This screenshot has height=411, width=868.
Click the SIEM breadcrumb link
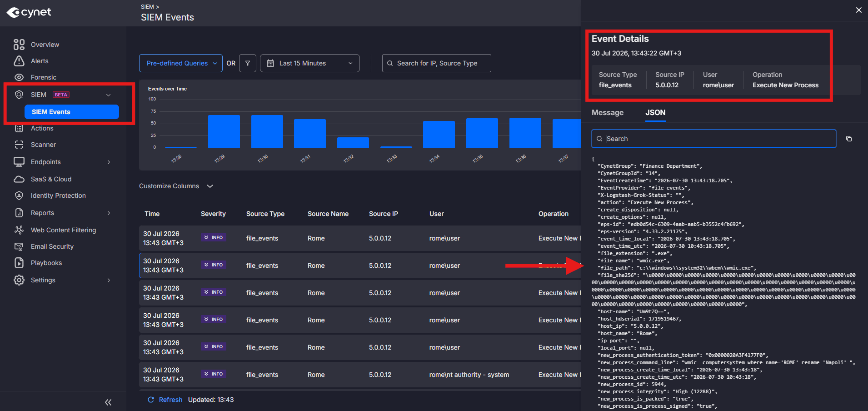(147, 7)
